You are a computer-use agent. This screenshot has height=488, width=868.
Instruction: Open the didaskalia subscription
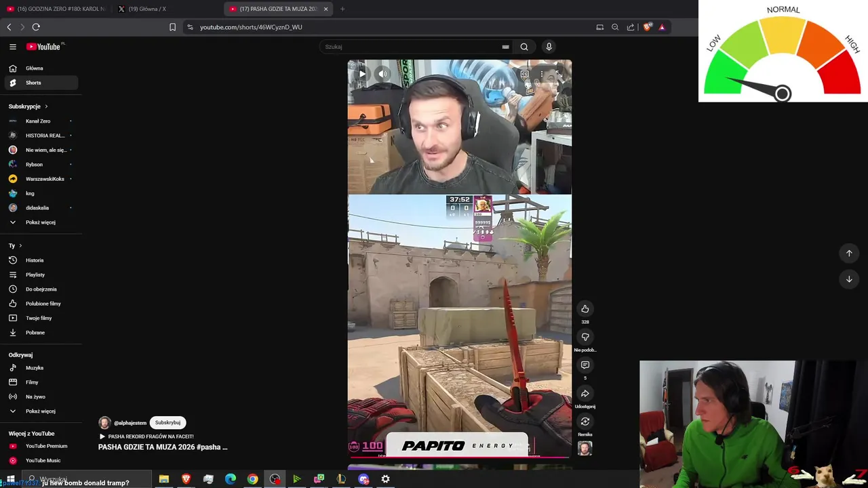(x=41, y=208)
